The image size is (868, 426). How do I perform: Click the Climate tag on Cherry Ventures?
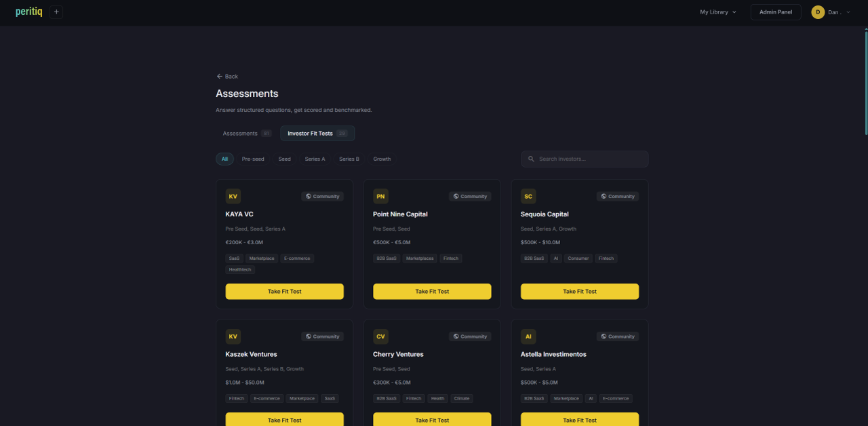(x=461, y=399)
